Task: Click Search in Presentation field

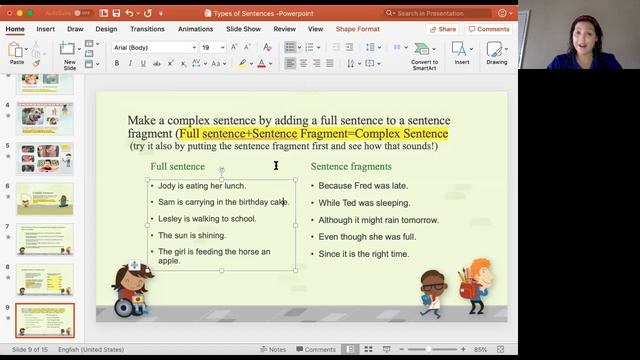Action: pos(438,13)
